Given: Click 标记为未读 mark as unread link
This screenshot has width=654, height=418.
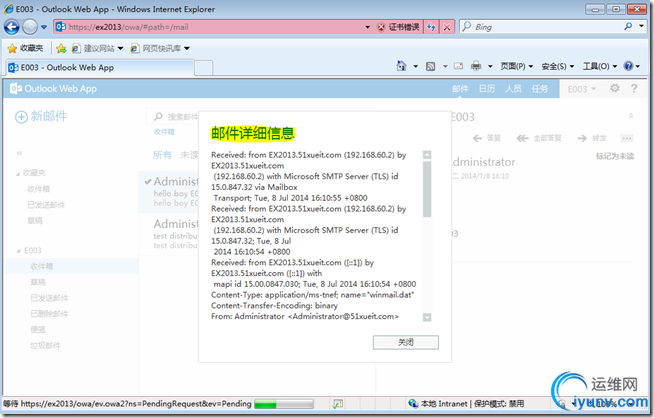Looking at the screenshot, I should tap(615, 156).
